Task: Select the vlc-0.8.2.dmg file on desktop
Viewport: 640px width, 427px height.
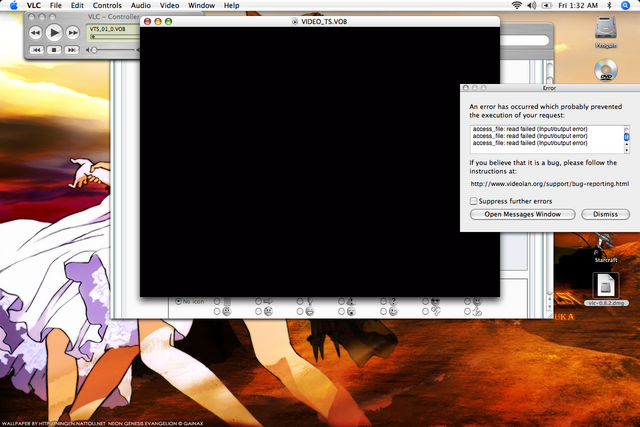Action: 606,289
